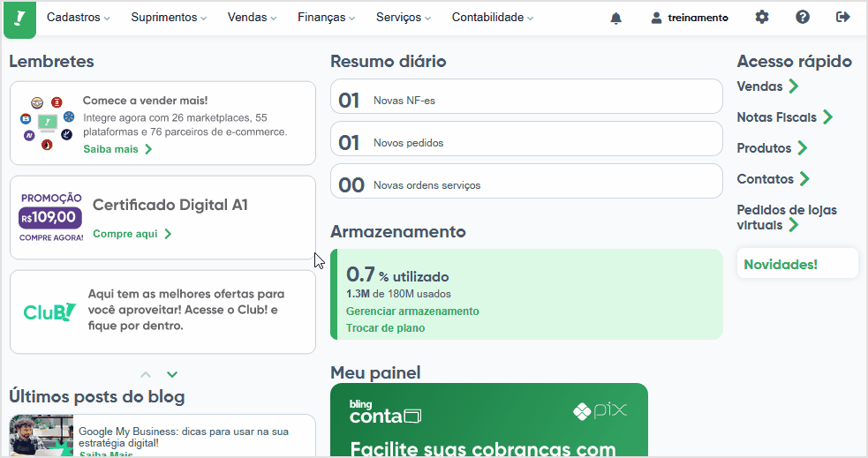Click the Club offers description text

[186, 310]
